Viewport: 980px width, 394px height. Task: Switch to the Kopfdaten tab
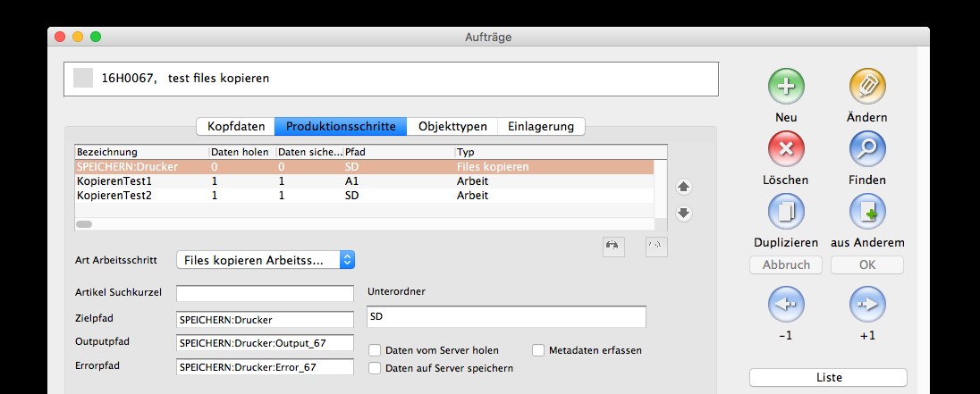click(x=236, y=126)
